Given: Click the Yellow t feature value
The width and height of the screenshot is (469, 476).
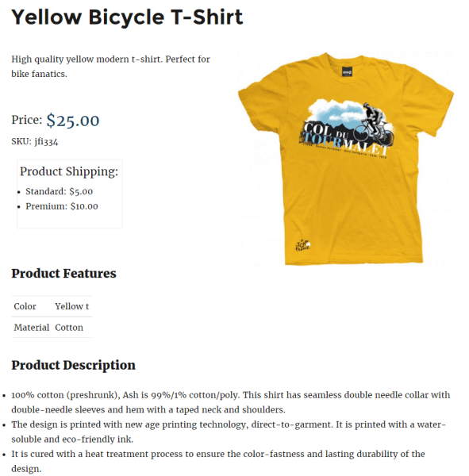Looking at the screenshot, I should coord(71,306).
